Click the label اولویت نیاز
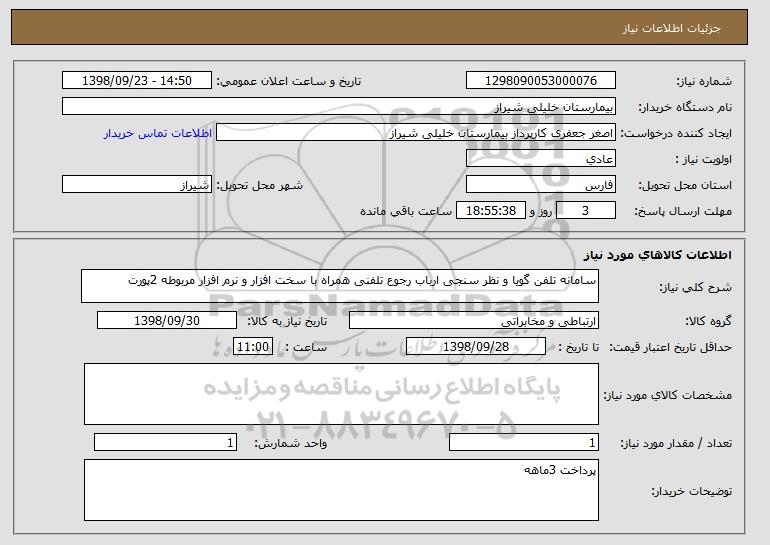 point(703,160)
